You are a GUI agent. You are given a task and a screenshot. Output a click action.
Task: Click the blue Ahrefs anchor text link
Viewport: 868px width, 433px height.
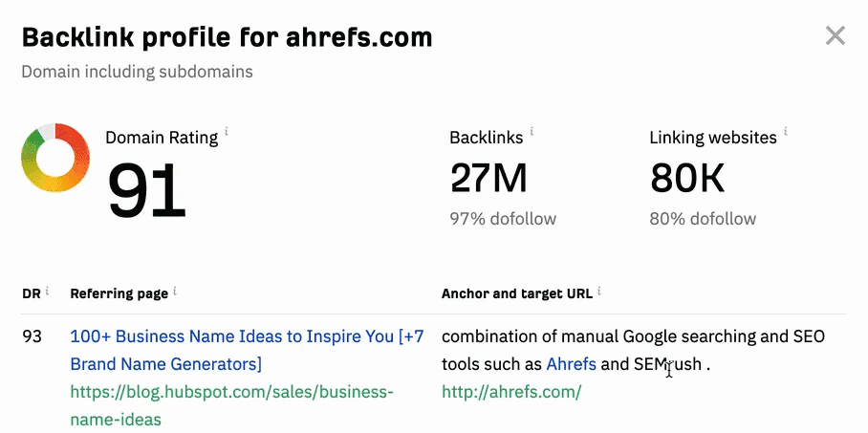coord(571,364)
